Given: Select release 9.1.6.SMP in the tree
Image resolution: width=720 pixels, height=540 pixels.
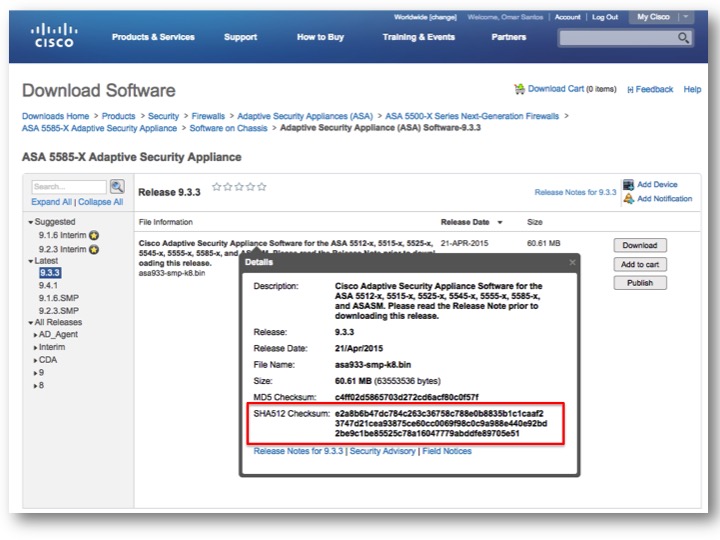Looking at the screenshot, I should coord(59,298).
